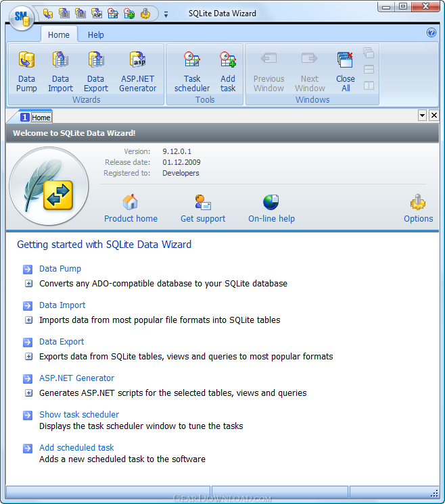Viewport: 445px width, 504px height.
Task: Open document tab list dropdown arrow
Action: point(422,115)
